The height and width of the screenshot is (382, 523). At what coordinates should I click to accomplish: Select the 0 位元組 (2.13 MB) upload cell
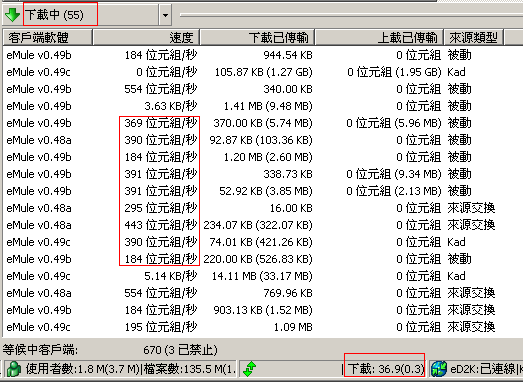click(x=394, y=191)
